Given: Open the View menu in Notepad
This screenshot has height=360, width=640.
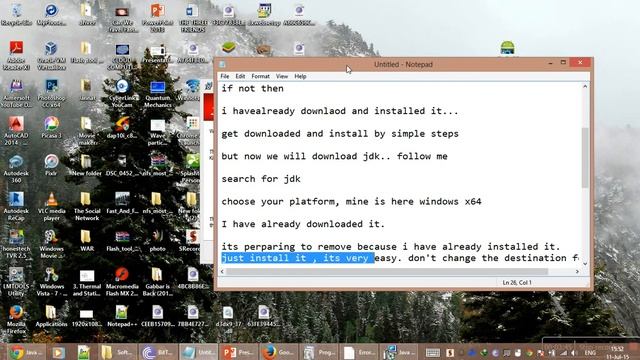Looking at the screenshot, I should point(282,76).
